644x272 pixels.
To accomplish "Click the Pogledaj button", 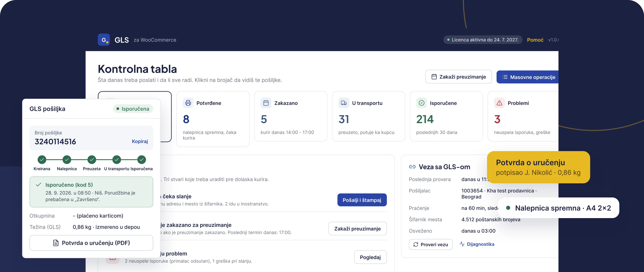I will 370,257.
